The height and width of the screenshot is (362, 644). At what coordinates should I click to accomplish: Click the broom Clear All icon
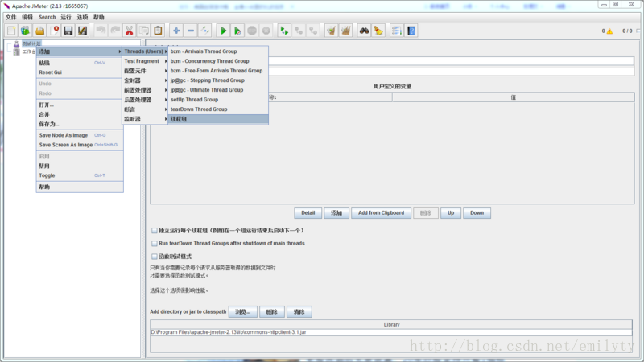[378, 31]
